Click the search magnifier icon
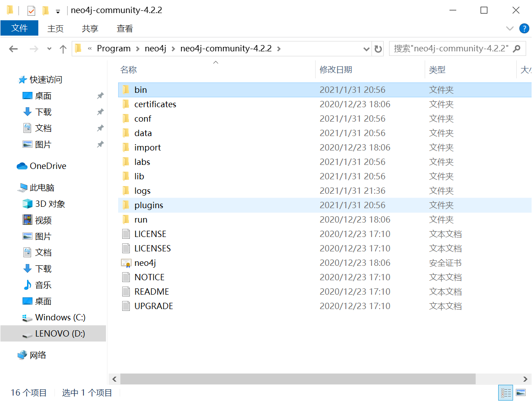Image resolution: width=532 pixels, height=401 pixels. pyautogui.click(x=517, y=49)
